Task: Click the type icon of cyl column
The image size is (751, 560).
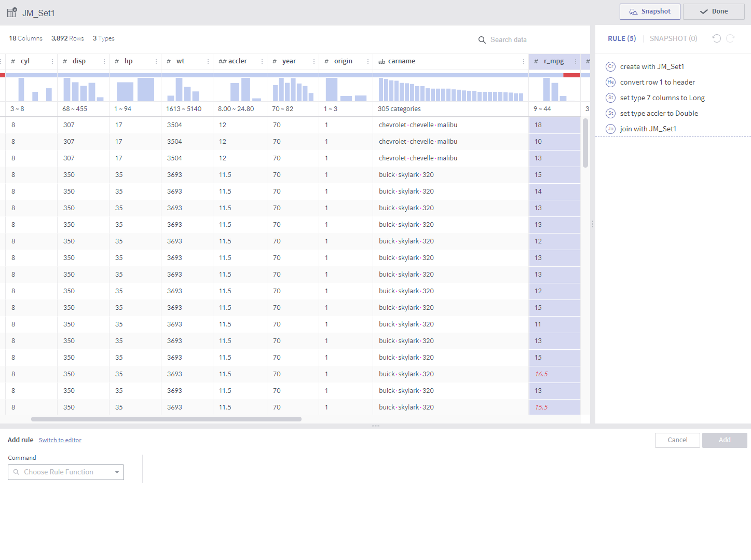Action: (13, 61)
